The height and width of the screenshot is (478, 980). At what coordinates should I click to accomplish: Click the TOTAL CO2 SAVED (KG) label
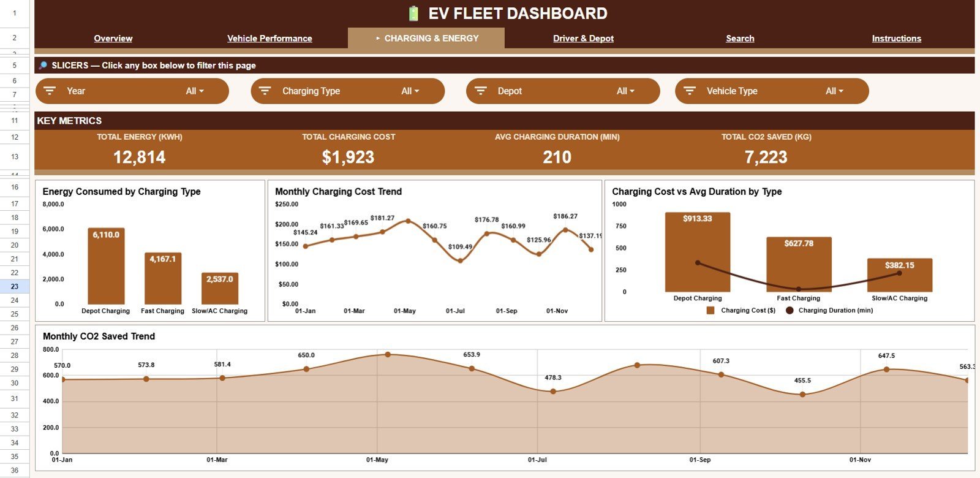766,137
